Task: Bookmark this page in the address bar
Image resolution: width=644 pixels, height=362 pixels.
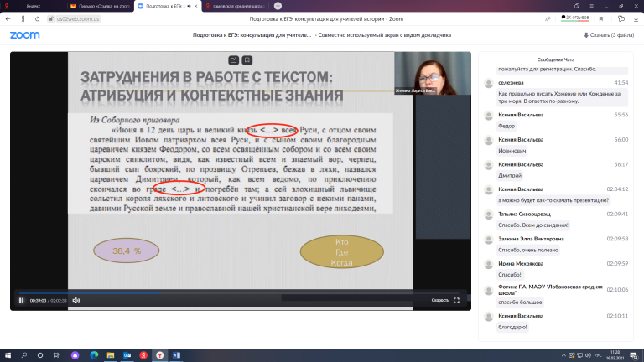Action: tap(601, 19)
